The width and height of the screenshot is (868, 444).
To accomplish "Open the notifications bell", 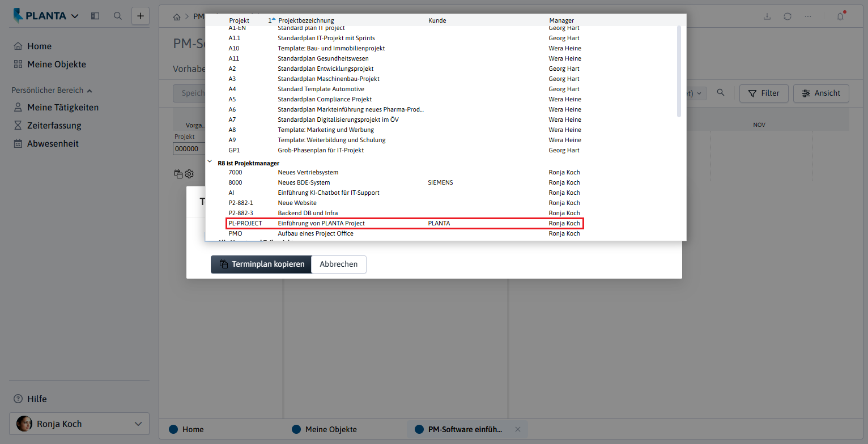I will [x=841, y=16].
